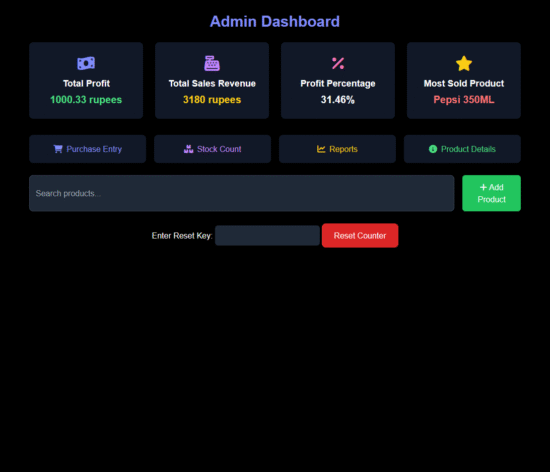Go to Reports

pos(337,149)
